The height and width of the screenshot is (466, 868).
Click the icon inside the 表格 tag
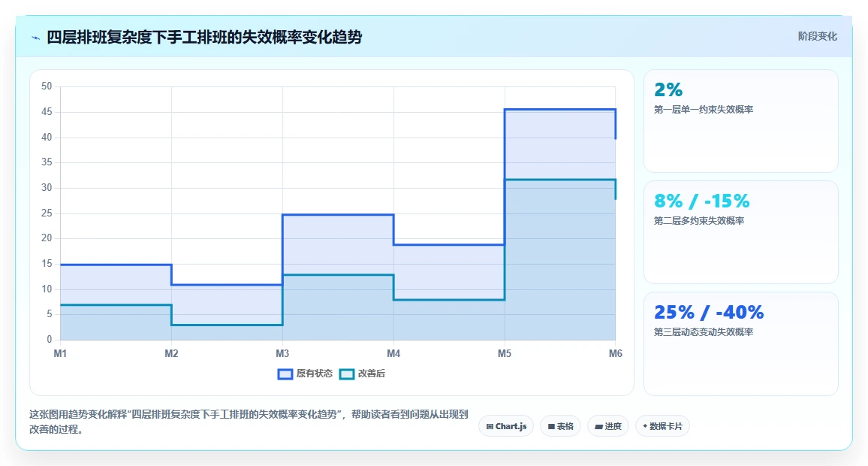(551, 427)
